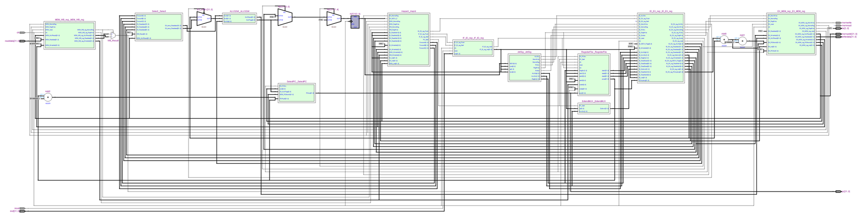Click the ALU32bit_ALU32bit title label
This screenshot has width=868, height=218.
[239, 11]
